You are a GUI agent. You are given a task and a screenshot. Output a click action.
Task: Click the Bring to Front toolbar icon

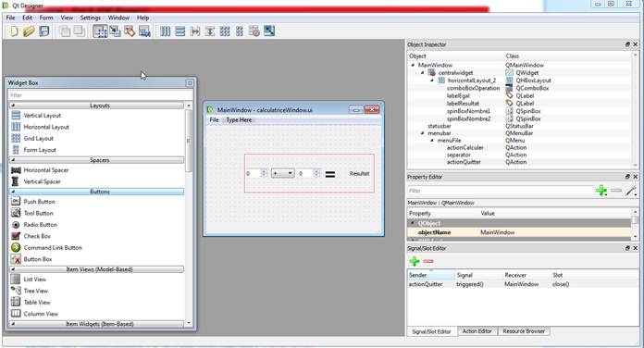point(80,31)
